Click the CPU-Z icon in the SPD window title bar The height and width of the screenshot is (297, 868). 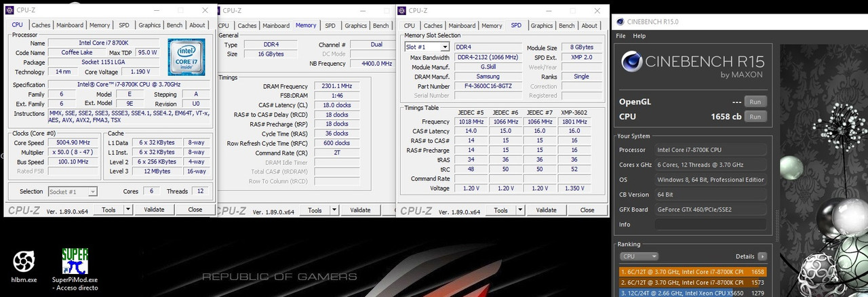[401, 10]
